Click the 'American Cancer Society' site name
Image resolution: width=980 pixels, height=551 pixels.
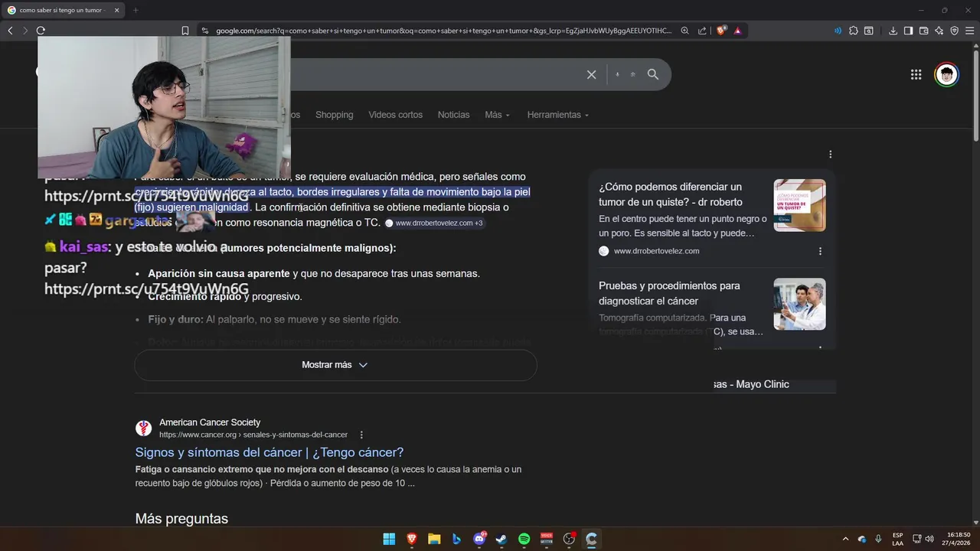pos(210,422)
